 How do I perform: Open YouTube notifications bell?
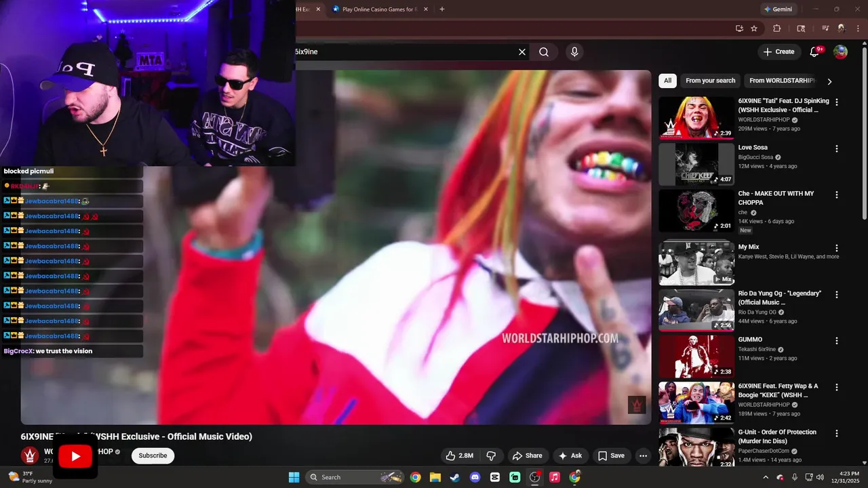pyautogui.click(x=815, y=52)
